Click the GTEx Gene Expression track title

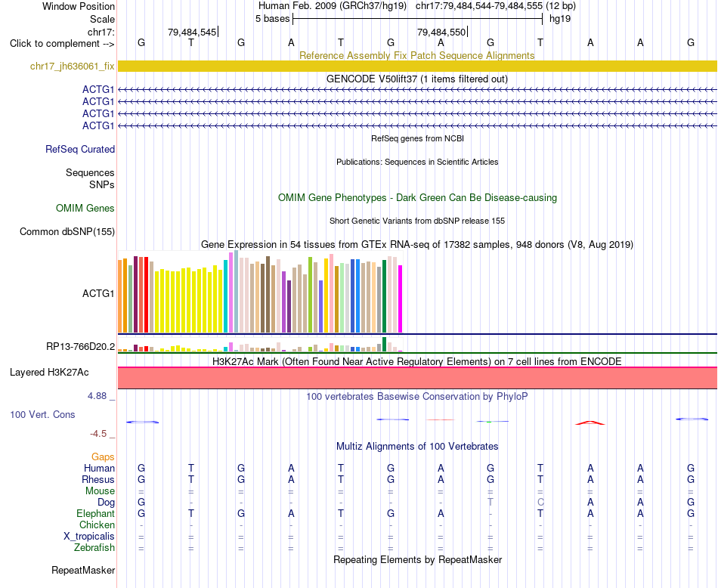click(417, 245)
